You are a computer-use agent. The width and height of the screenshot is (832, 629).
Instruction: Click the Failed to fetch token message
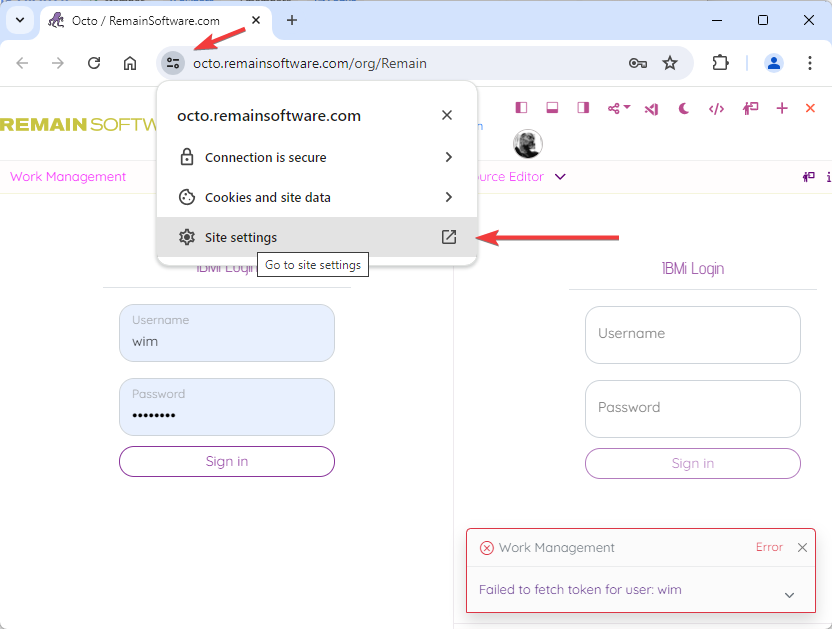(x=580, y=590)
